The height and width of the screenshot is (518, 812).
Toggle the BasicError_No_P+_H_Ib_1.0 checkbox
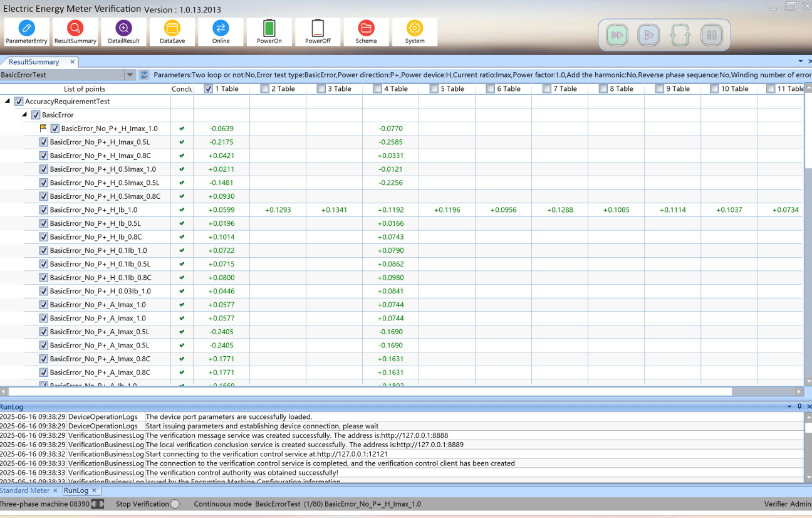click(44, 210)
